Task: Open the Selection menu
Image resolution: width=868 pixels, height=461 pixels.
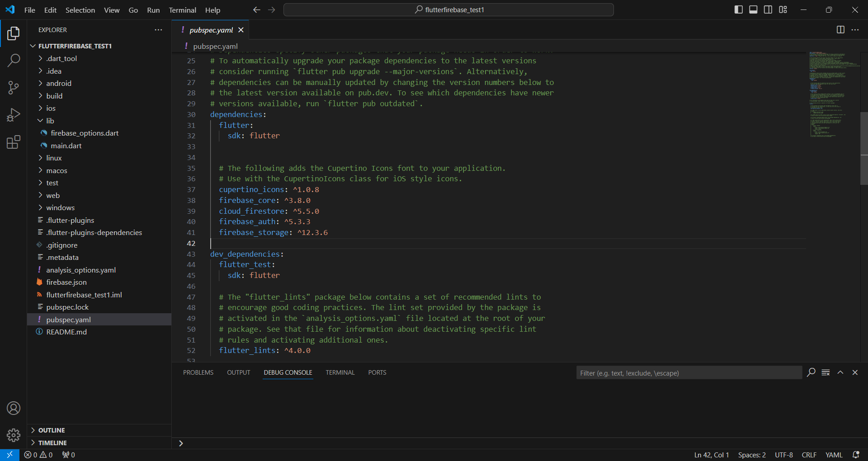Action: [x=80, y=10]
